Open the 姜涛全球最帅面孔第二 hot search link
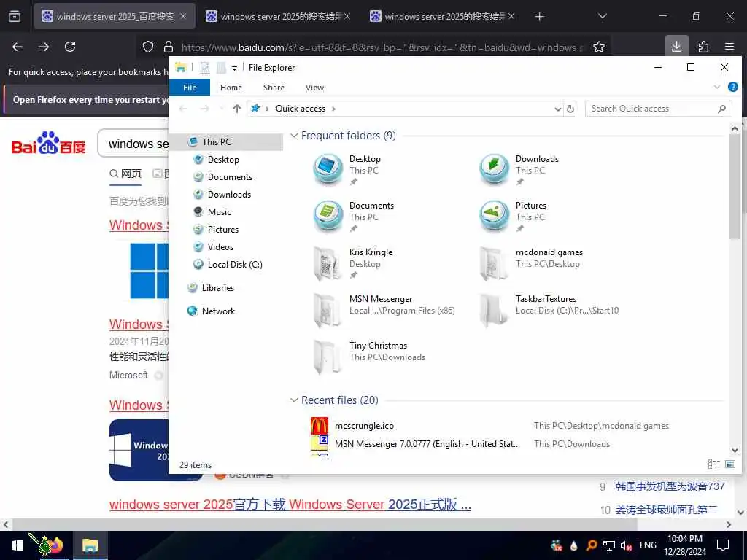The height and width of the screenshot is (560, 747). pos(666,510)
